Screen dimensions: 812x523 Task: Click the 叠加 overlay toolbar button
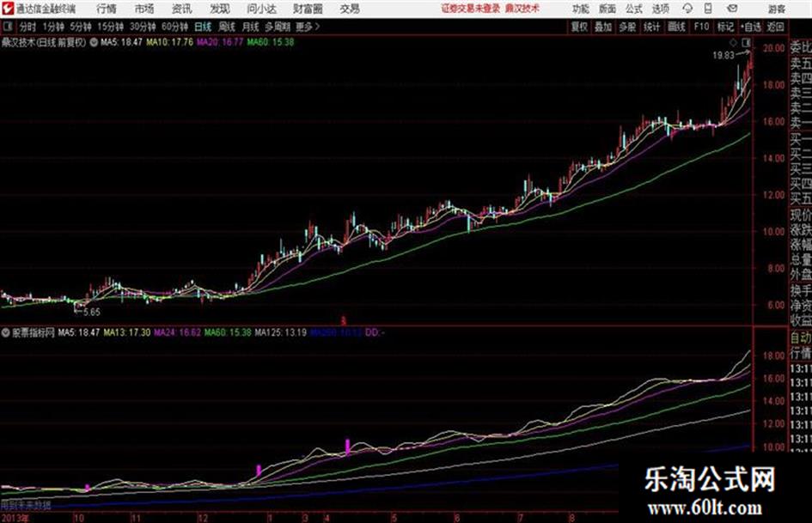tap(603, 27)
